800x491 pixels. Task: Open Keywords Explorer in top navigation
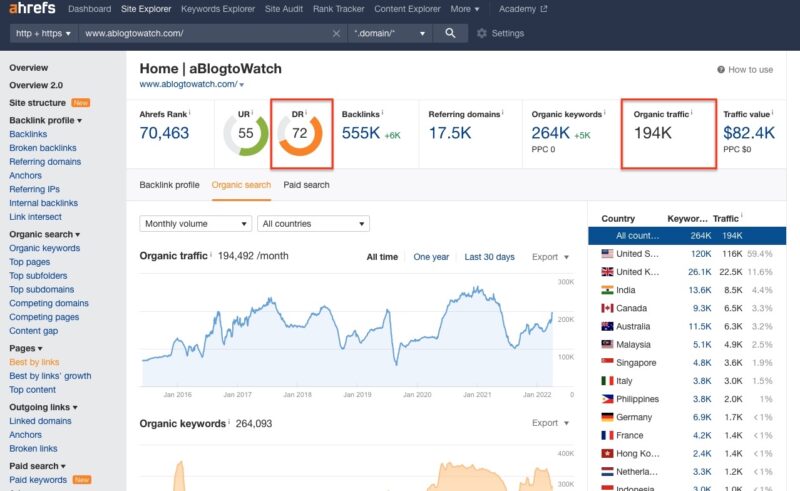[x=218, y=9]
